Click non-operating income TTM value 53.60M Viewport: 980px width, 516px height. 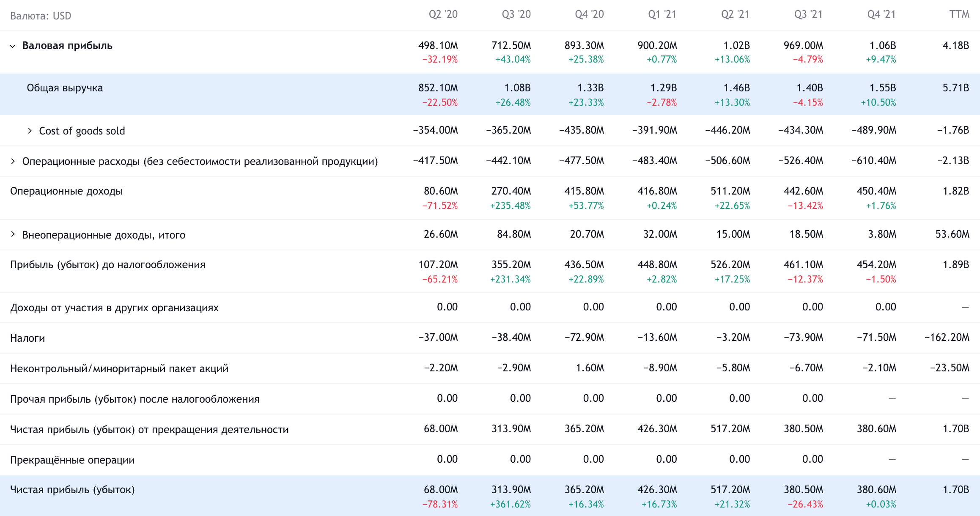click(x=953, y=234)
